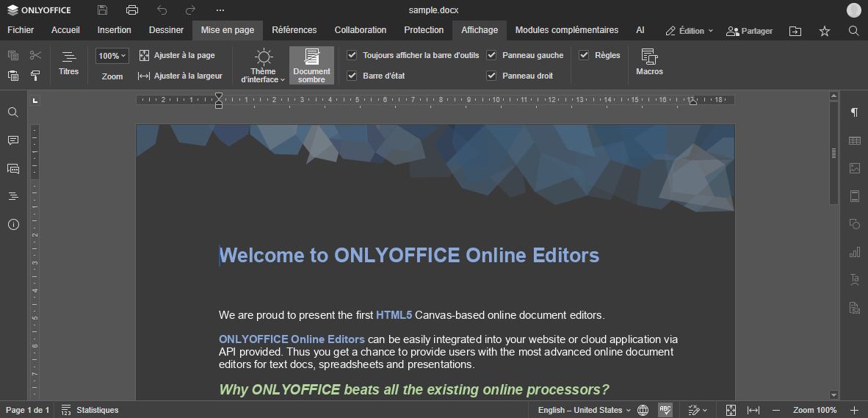Click the Macros icon in the ribbon
This screenshot has width=868, height=418.
click(649, 62)
